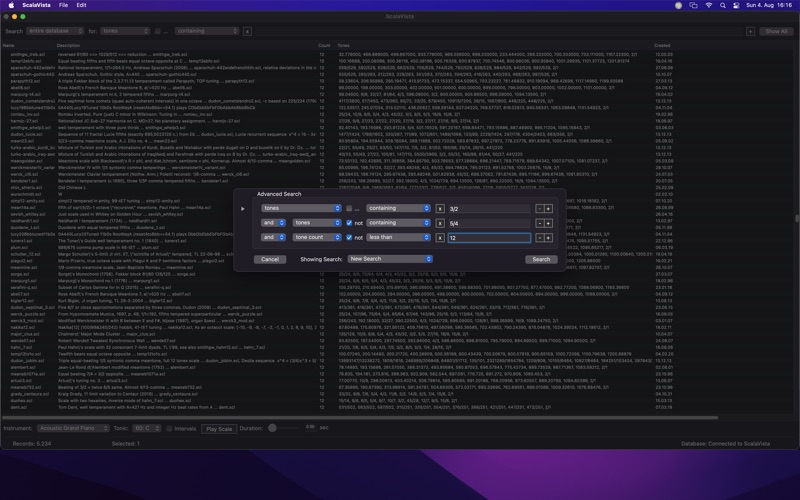This screenshot has height=500, width=800.
Task: Click the Play Scale button
Action: (219, 429)
